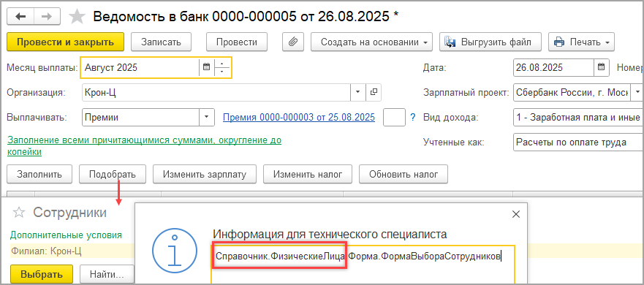Viewport: 644px width, 285px height.
Task: Click the Заполнить button
Action: [x=39, y=174]
